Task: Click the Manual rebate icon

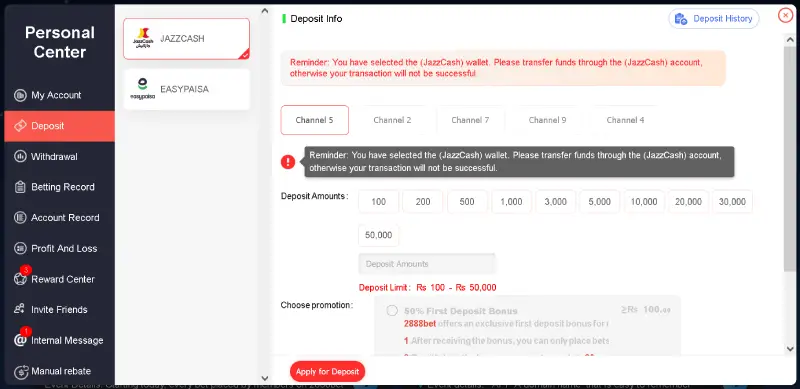Action: point(20,372)
